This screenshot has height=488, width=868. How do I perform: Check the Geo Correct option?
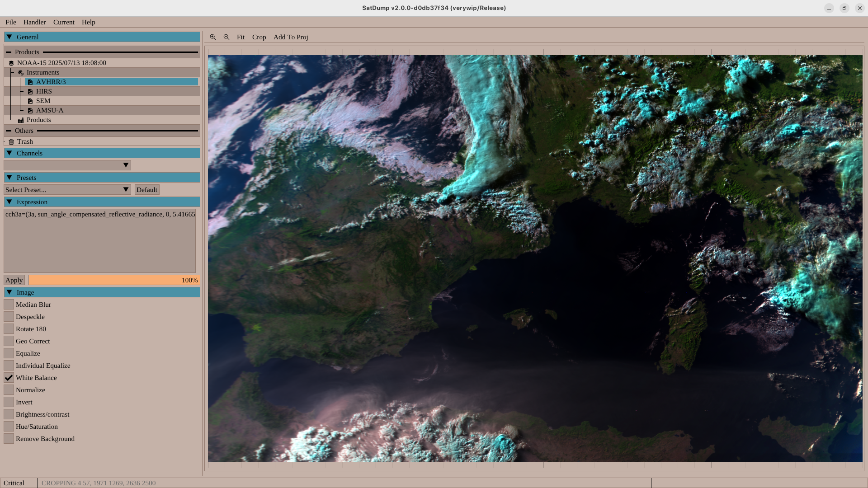9,341
